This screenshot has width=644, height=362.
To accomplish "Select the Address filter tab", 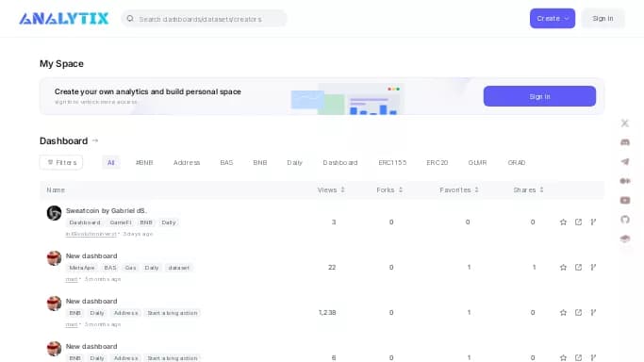I will [x=187, y=162].
